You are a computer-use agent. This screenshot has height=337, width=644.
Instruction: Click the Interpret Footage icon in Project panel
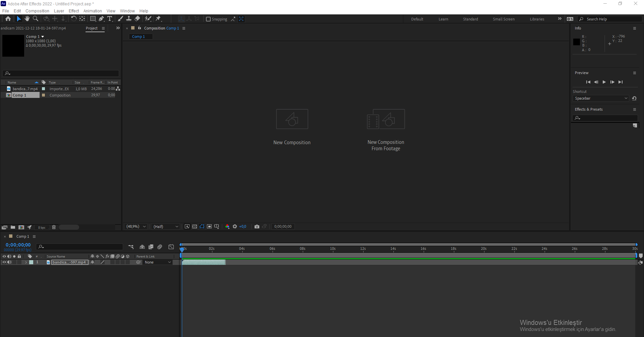pyautogui.click(x=4, y=227)
